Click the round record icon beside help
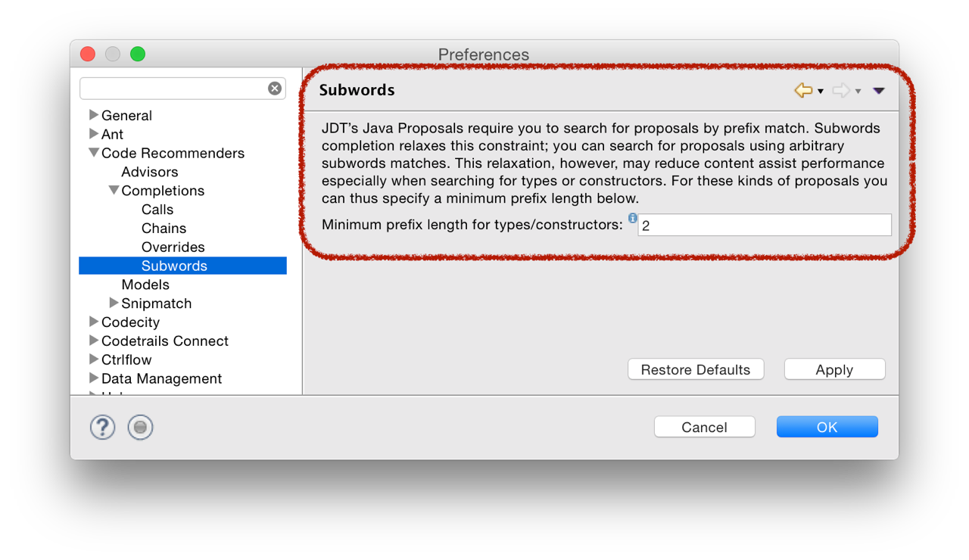 (x=140, y=428)
